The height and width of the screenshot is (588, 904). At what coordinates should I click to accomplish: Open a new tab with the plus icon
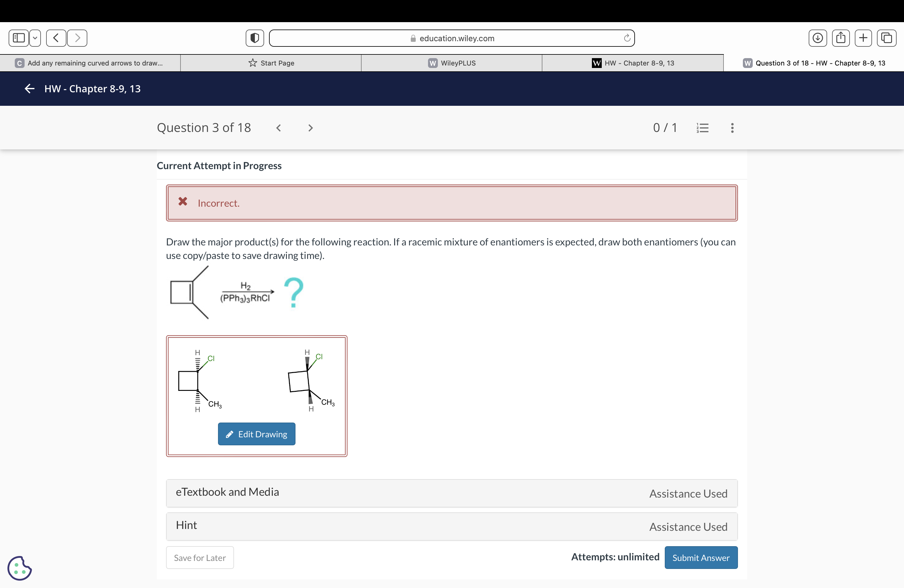pos(863,38)
